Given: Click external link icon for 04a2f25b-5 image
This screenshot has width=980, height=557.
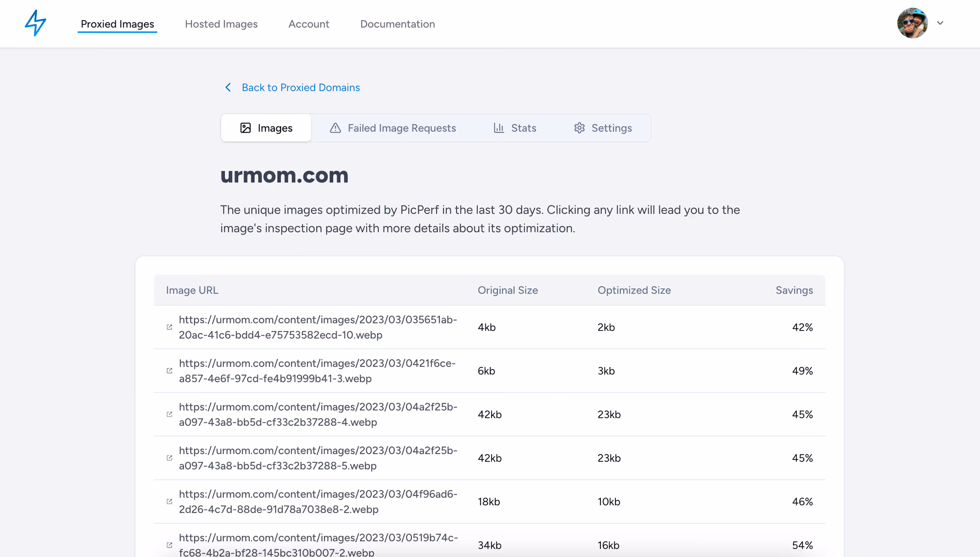Looking at the screenshot, I should point(169,458).
